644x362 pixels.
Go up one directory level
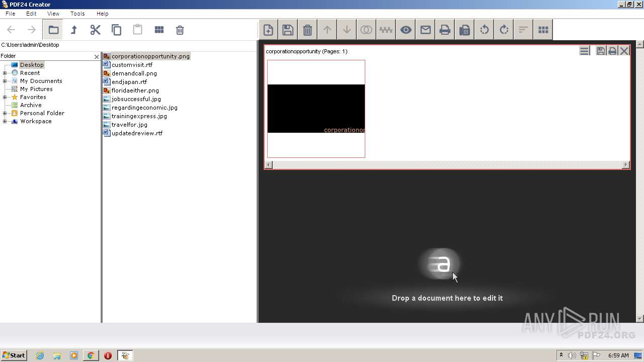click(x=74, y=30)
